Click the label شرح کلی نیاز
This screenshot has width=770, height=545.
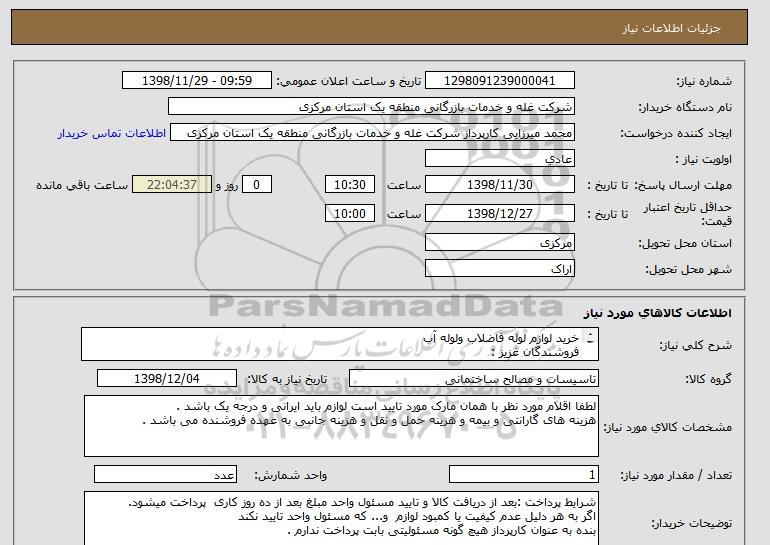[695, 345]
